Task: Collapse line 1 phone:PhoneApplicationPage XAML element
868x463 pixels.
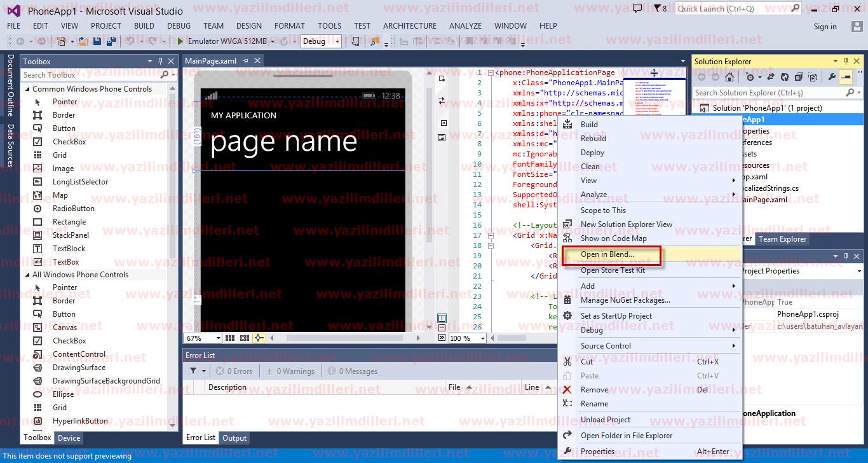Action: click(491, 73)
